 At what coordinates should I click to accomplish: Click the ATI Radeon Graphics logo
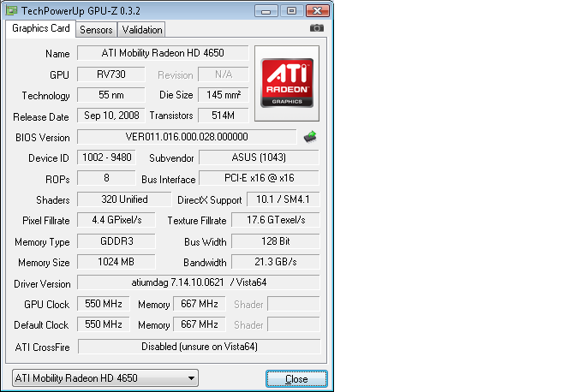tap(287, 83)
